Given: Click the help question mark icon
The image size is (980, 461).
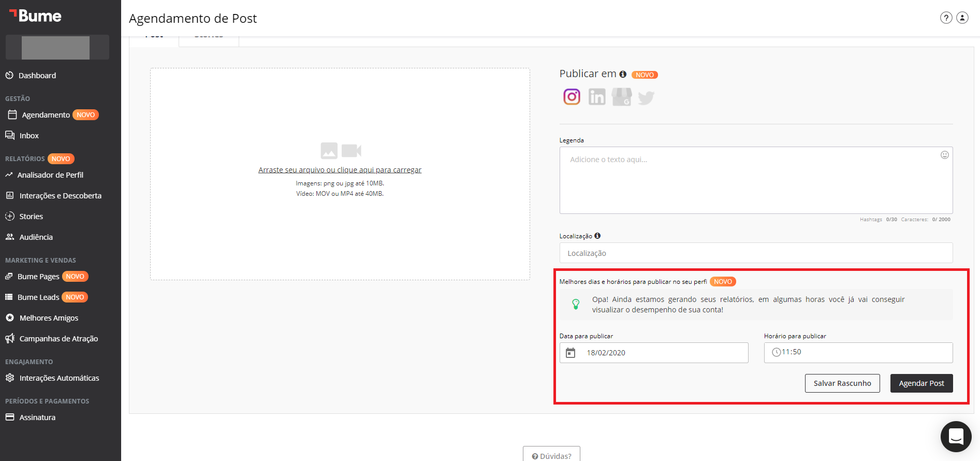Looking at the screenshot, I should click(946, 18).
